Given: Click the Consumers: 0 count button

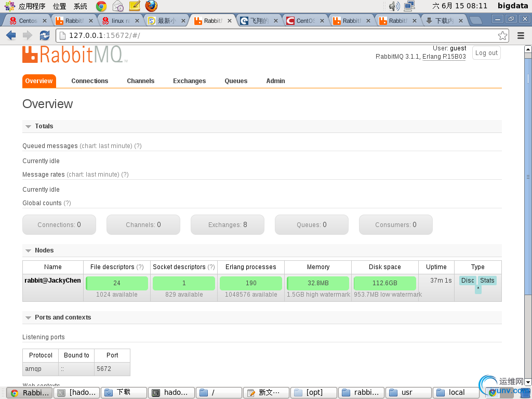Looking at the screenshot, I should [395, 224].
